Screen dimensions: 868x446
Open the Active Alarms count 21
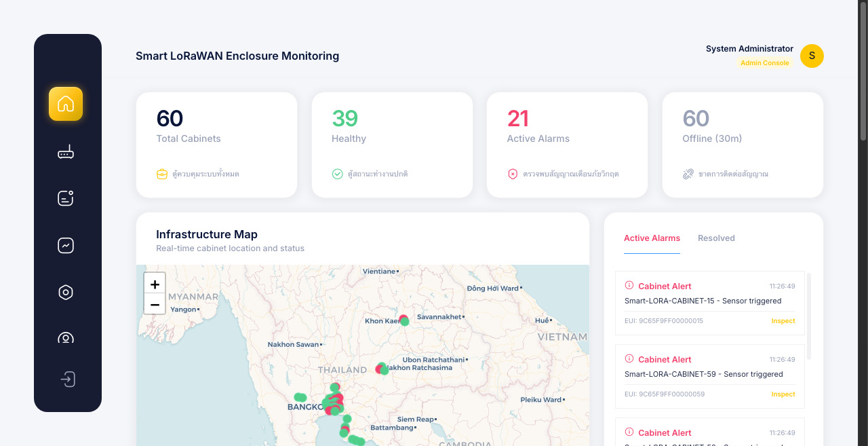pyautogui.click(x=518, y=118)
